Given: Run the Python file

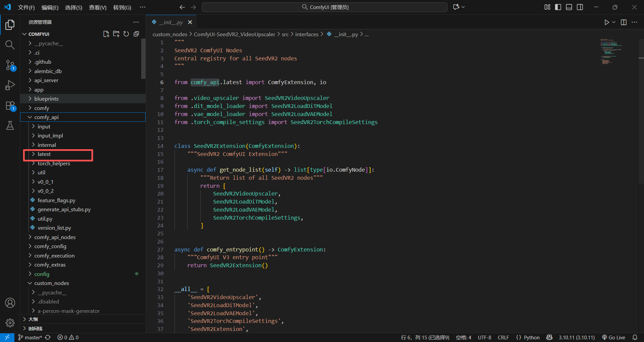Looking at the screenshot, I should [x=606, y=22].
